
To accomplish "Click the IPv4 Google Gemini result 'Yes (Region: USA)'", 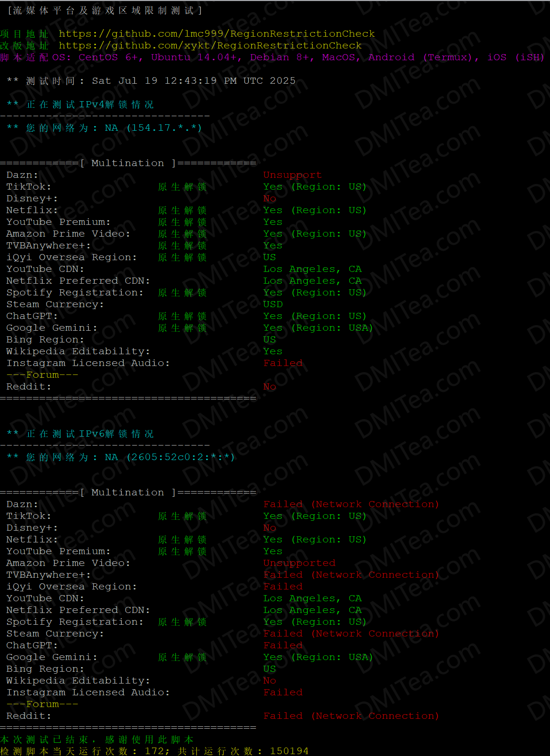I will click(318, 328).
